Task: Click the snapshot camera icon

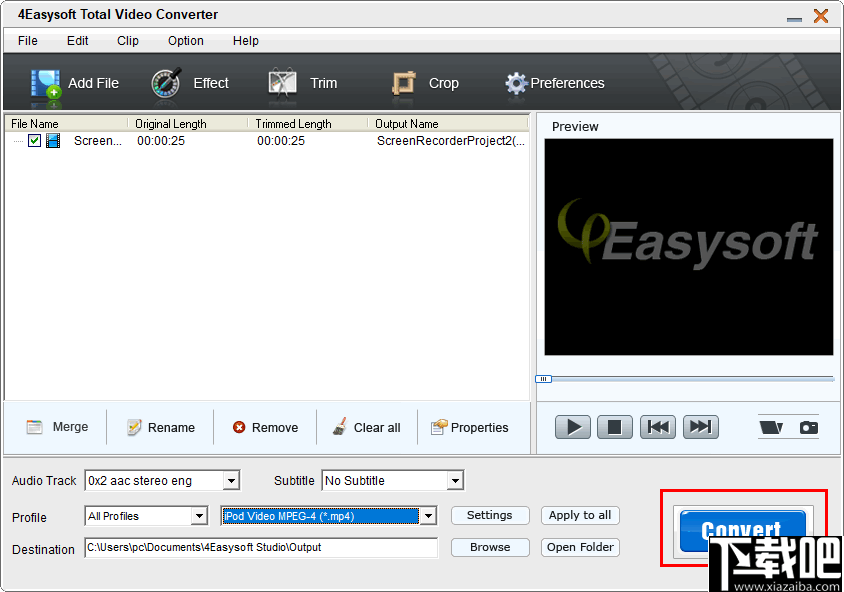Action: point(806,426)
